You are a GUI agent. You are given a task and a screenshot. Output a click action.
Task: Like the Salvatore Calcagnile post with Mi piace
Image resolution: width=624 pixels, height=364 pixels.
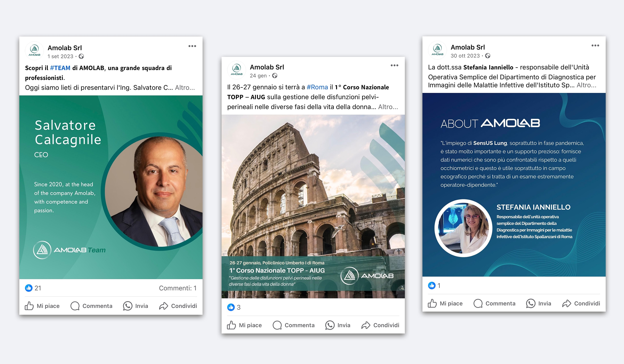click(42, 306)
